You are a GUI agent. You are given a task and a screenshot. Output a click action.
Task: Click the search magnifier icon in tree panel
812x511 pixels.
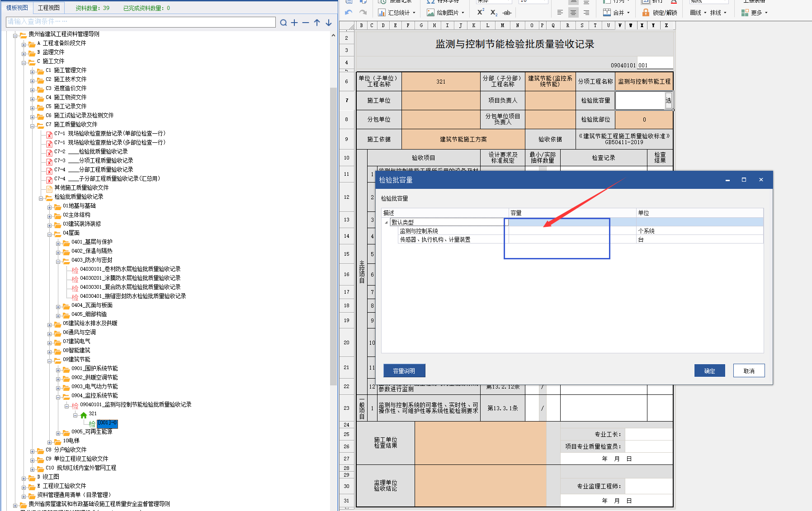283,23
